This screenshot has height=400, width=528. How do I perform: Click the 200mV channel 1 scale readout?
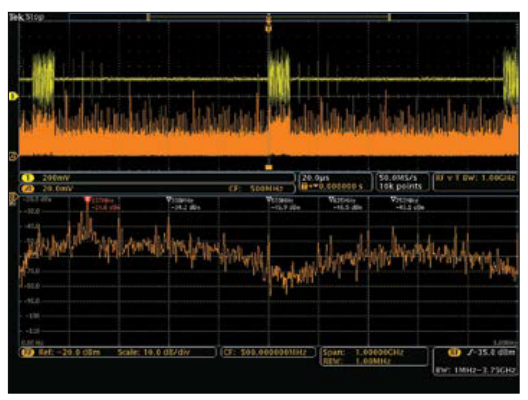tap(56, 178)
